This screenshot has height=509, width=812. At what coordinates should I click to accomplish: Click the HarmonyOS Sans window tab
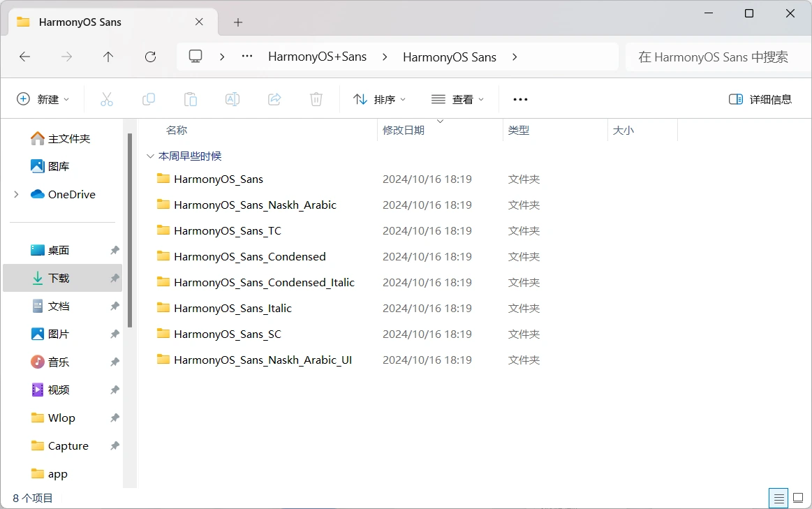point(113,22)
